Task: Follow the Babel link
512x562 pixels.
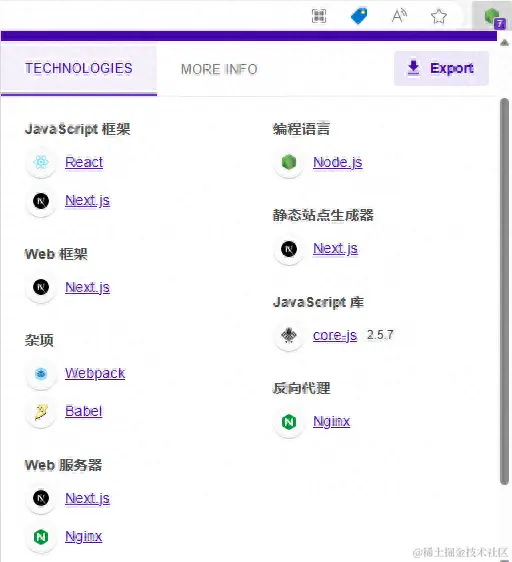Action: [x=84, y=411]
